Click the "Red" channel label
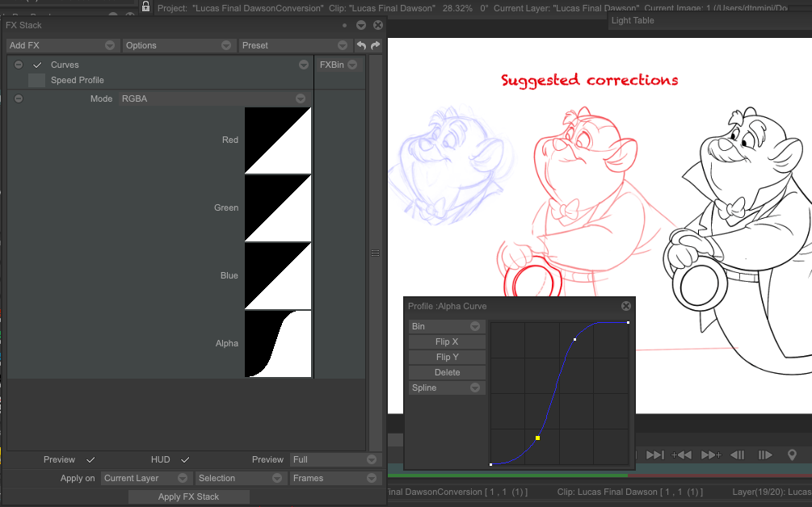Image resolution: width=812 pixels, height=507 pixels. tap(230, 140)
